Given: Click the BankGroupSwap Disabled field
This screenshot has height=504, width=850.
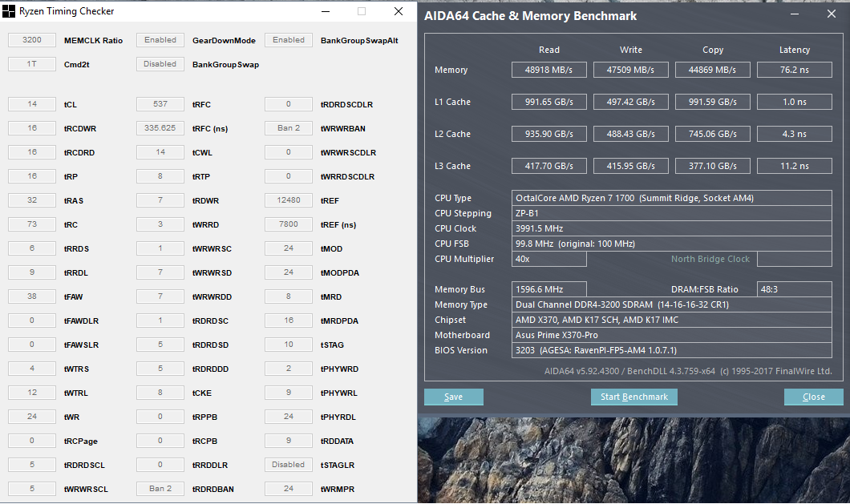Looking at the screenshot, I should tap(160, 64).
